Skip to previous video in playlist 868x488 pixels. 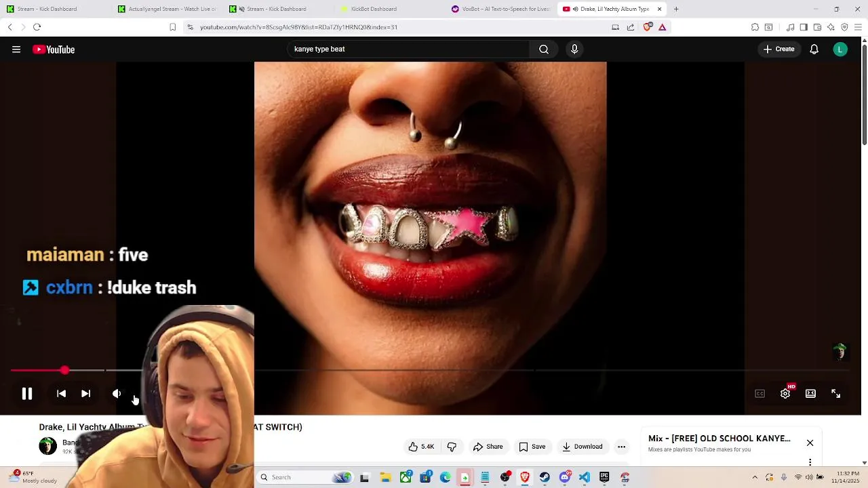pyautogui.click(x=61, y=394)
